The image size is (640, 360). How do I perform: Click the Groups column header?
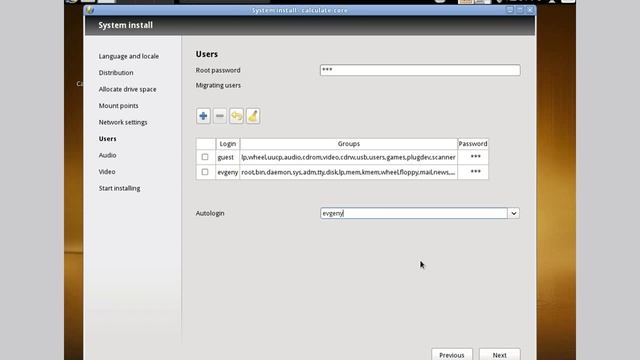tap(349, 144)
